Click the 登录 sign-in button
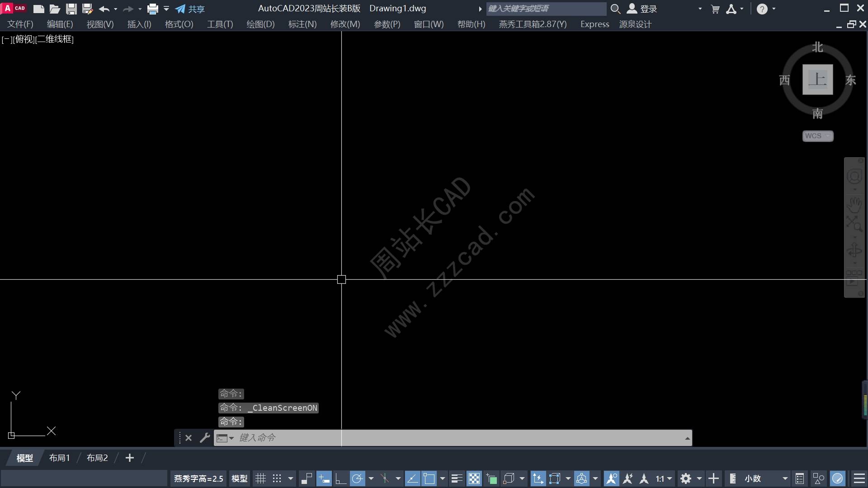Viewport: 868px width, 488px height. click(642, 9)
